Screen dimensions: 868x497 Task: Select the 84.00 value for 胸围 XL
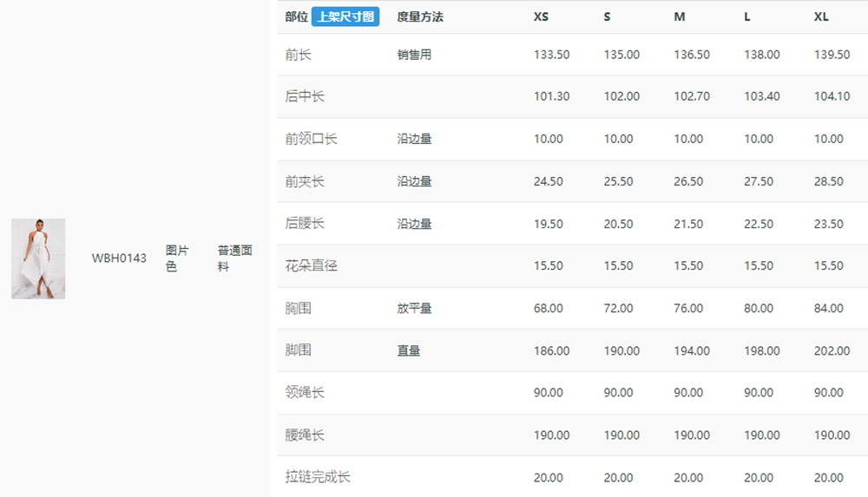(x=829, y=308)
